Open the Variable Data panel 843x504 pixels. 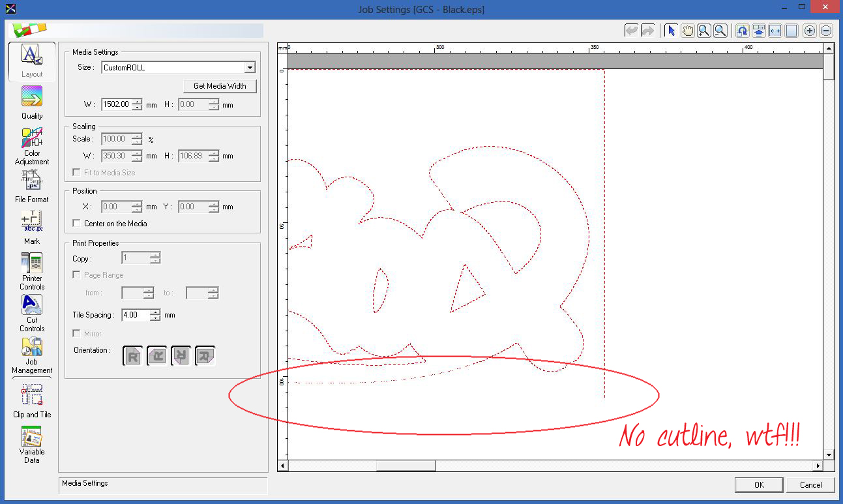click(x=31, y=445)
